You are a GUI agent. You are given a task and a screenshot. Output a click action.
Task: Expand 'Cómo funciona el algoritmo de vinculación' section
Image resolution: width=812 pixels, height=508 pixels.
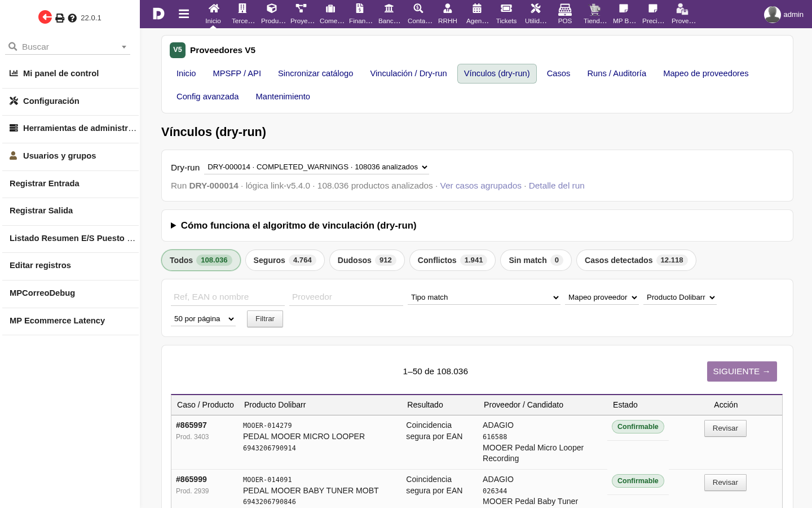coord(293,225)
